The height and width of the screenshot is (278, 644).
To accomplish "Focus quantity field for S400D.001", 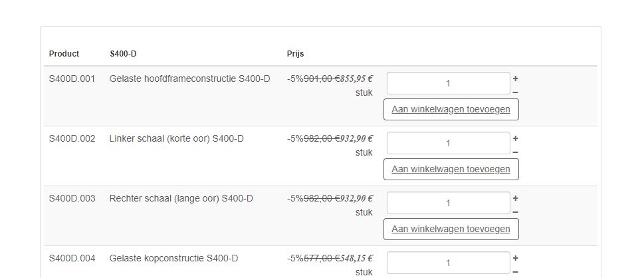I will (x=448, y=83).
